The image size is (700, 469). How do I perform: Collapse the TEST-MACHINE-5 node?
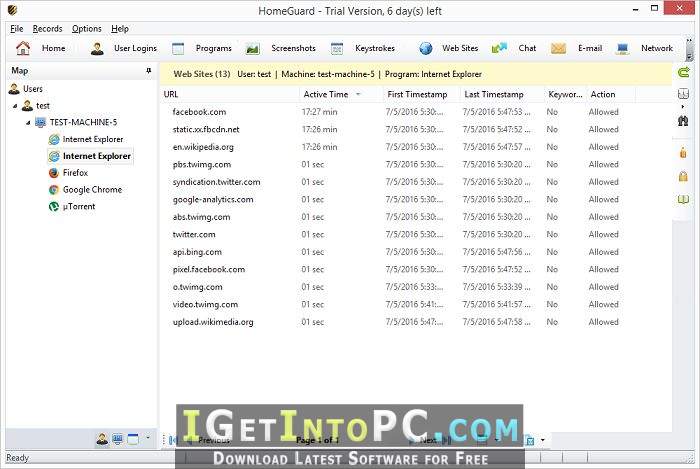point(28,123)
